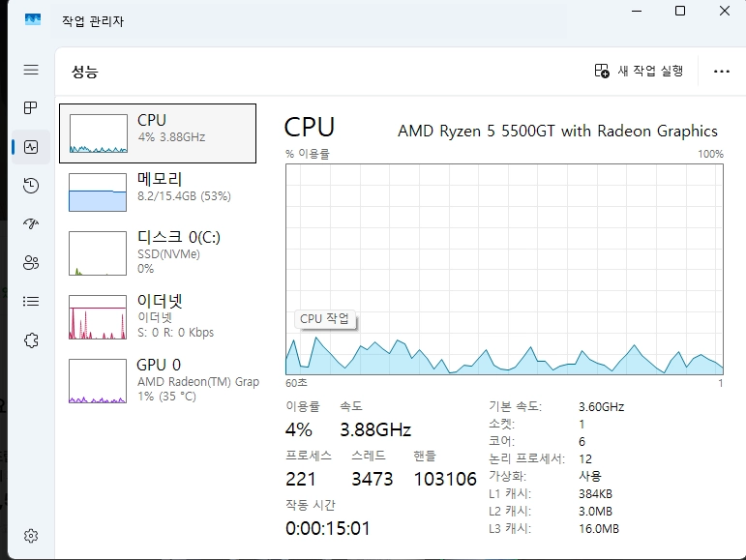This screenshot has height=560, width=746.
Task: Open the Startup apps page icon
Action: click(x=31, y=224)
